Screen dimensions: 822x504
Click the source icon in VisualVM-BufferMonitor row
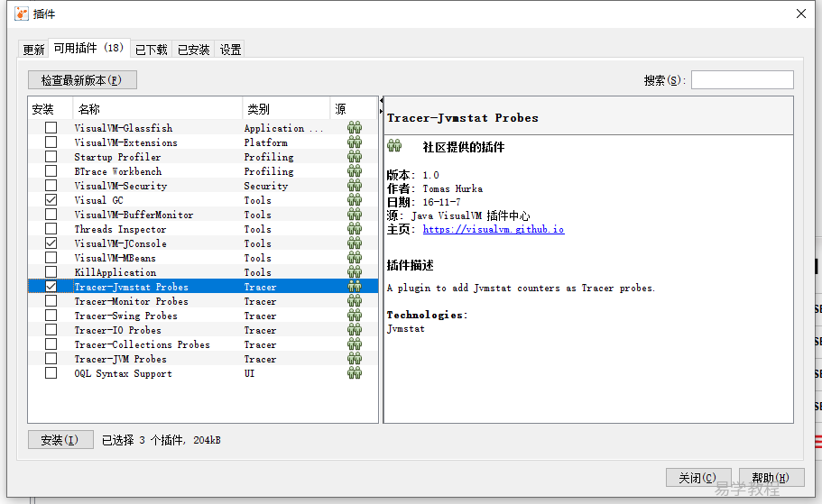coord(355,215)
